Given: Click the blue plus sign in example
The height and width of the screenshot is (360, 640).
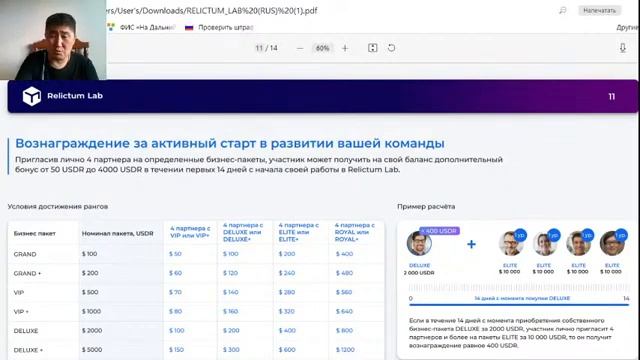Looking at the screenshot, I should pyautogui.click(x=471, y=244).
